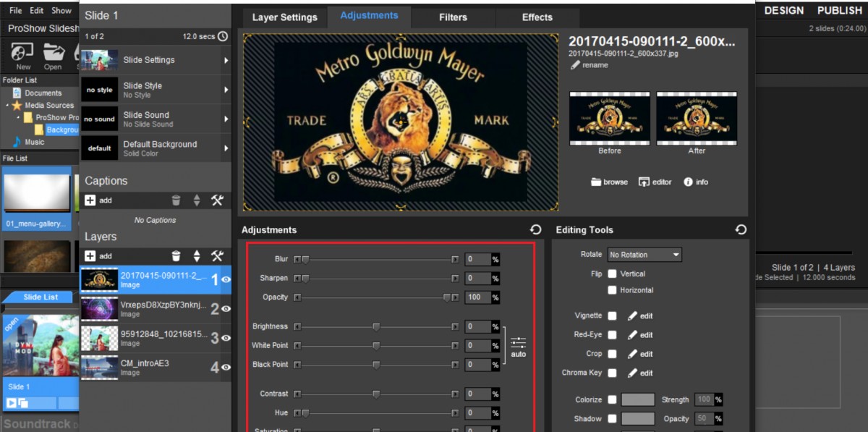Viewport: 868px width, 432px height.
Task: Open the Effects tab
Action: coord(537,17)
